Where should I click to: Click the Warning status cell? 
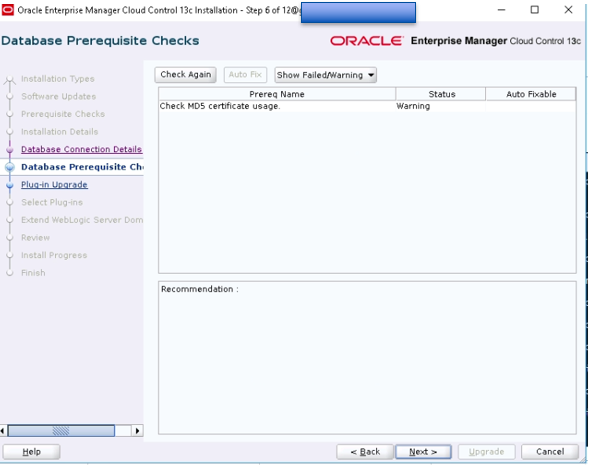440,106
